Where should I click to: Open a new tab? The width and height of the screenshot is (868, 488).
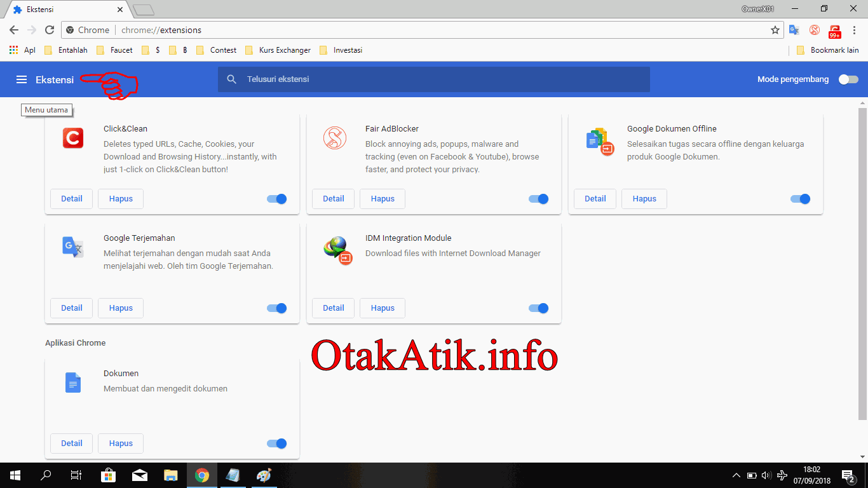click(x=144, y=10)
